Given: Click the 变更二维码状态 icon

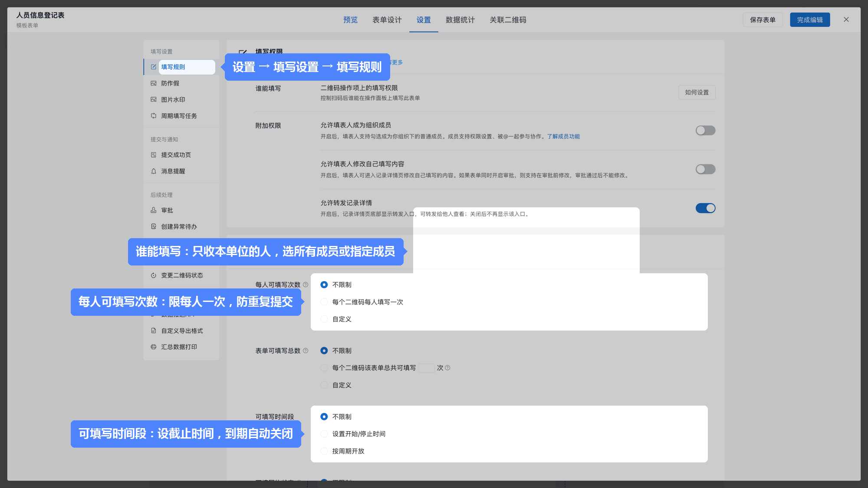Looking at the screenshot, I should (x=154, y=275).
